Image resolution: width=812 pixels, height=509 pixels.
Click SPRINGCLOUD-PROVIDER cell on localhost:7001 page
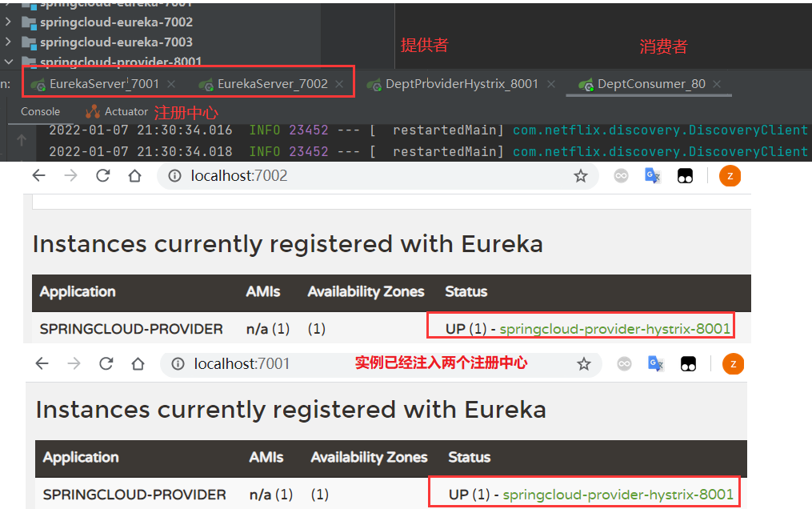(x=134, y=495)
